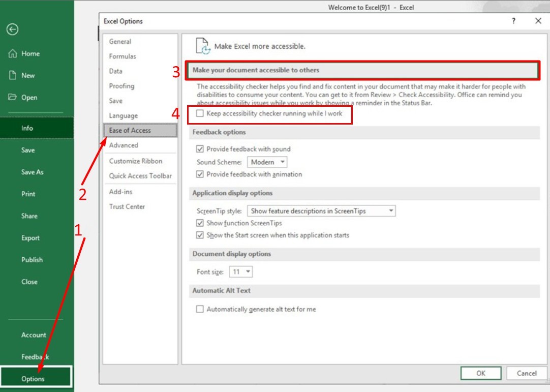Image resolution: width=550 pixels, height=392 pixels.
Task: Click the Document display options heading
Action: [232, 254]
